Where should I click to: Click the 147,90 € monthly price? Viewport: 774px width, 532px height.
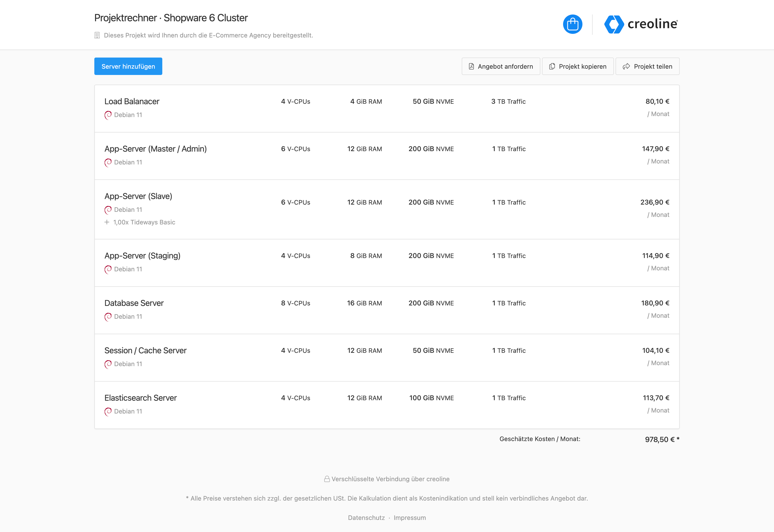(656, 149)
